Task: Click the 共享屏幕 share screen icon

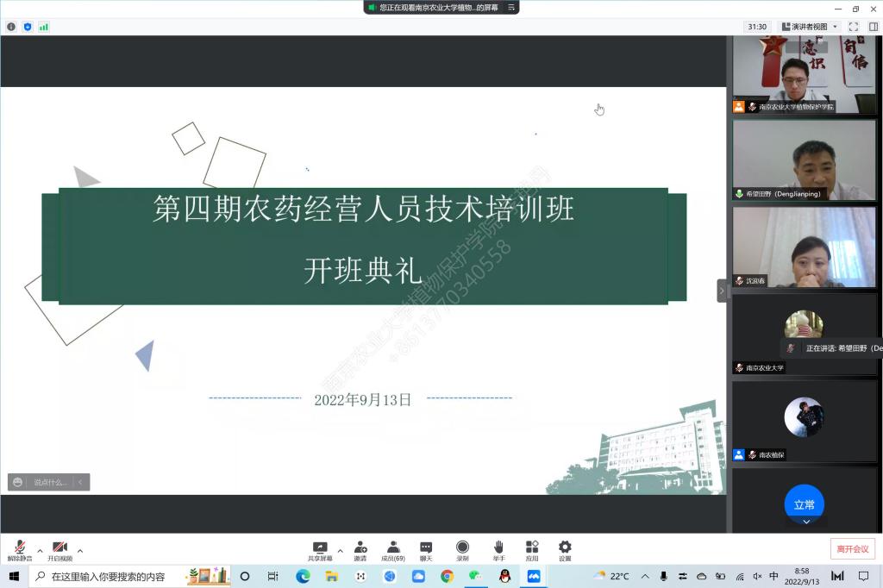Action: click(320, 549)
